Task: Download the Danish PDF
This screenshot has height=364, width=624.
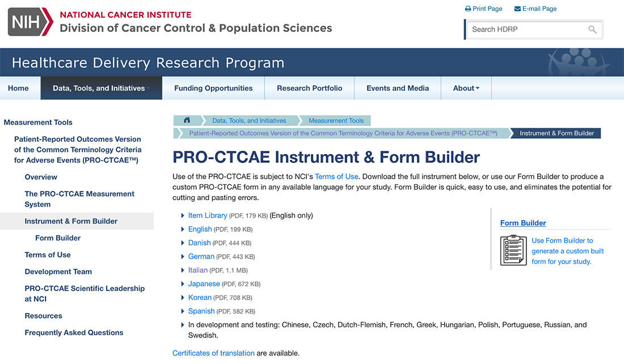Action: pyautogui.click(x=199, y=243)
